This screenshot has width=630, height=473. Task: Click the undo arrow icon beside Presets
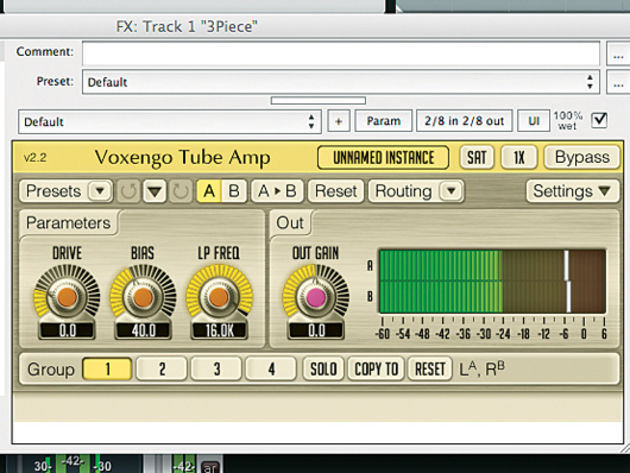pos(129,191)
